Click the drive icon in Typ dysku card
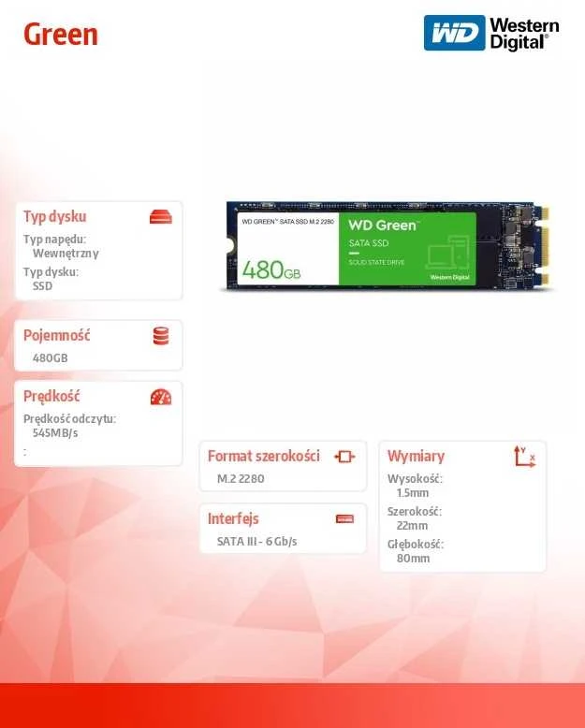The image size is (585, 728). [x=161, y=217]
